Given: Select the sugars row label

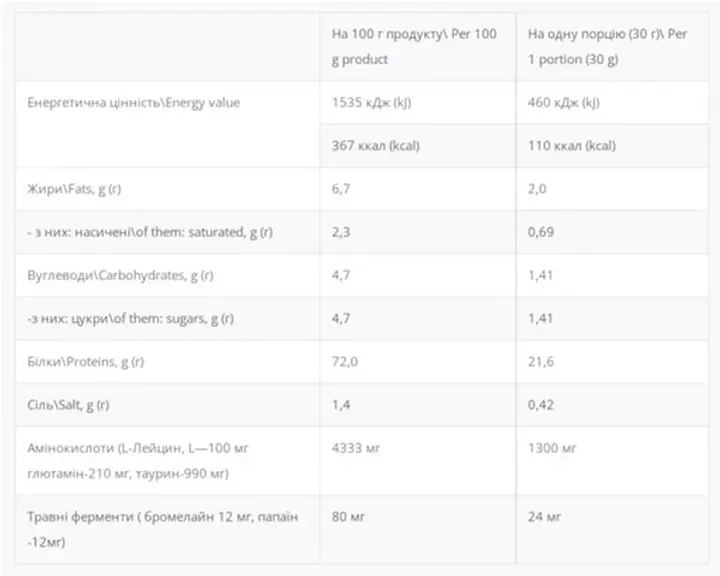Looking at the screenshot, I should tap(130, 318).
